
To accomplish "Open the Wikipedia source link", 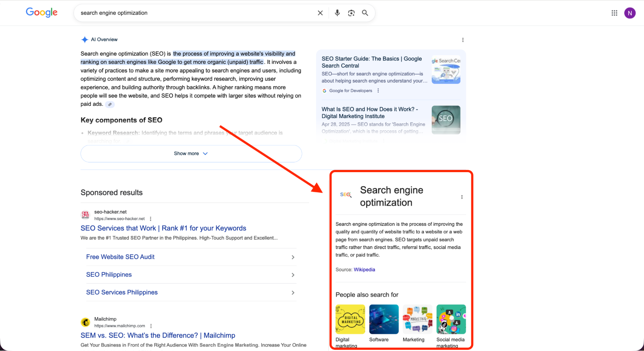I will tap(364, 269).
